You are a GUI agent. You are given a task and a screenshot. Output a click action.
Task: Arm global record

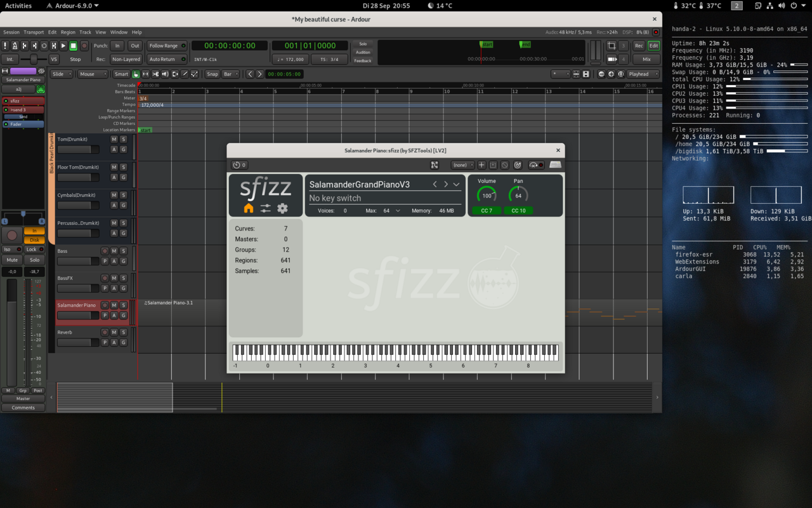pos(84,46)
